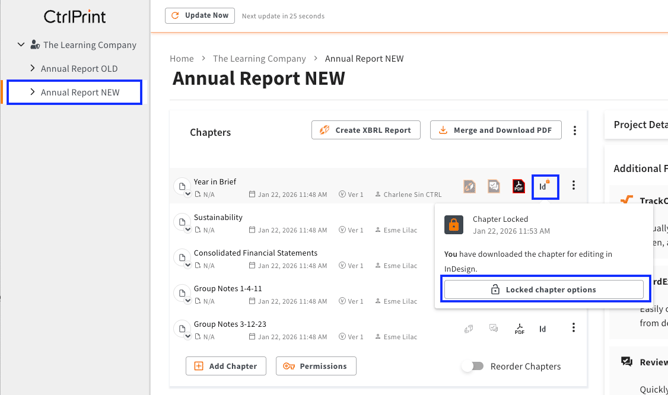Open The Learning Company breadcrumb link
This screenshot has width=668, height=395.
(x=259, y=58)
